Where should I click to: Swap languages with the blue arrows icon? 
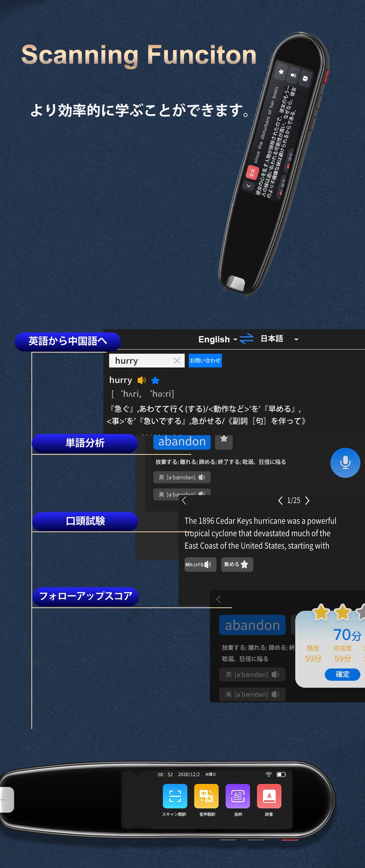(x=246, y=339)
